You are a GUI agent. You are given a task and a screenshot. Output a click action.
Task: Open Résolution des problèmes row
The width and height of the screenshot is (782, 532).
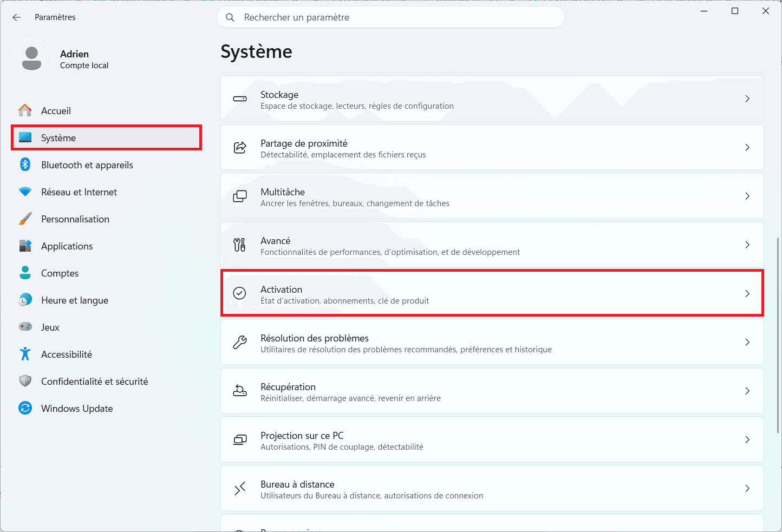pyautogui.click(x=492, y=342)
